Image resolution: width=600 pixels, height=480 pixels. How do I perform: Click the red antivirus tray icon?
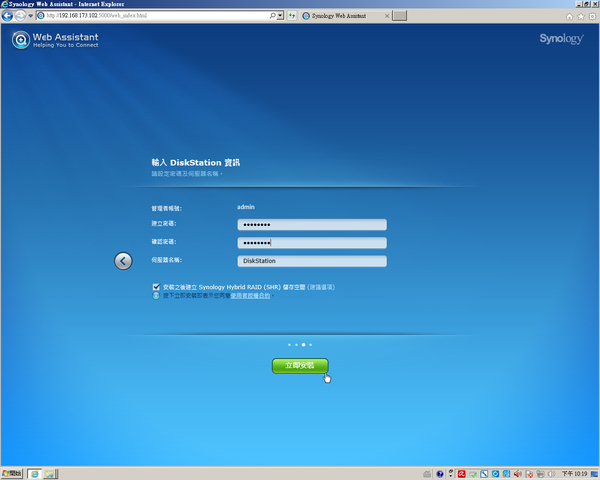461,474
